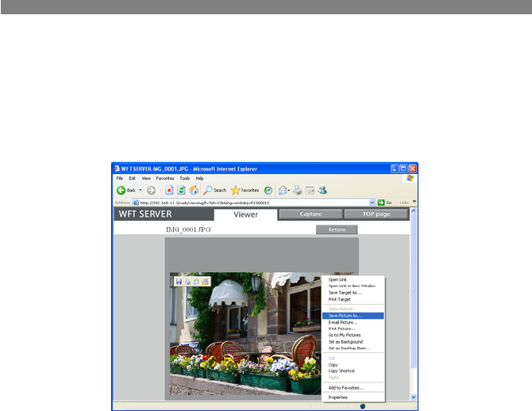Choose Go to My Pictures
This screenshot has height=411, width=532.
tap(353, 335)
